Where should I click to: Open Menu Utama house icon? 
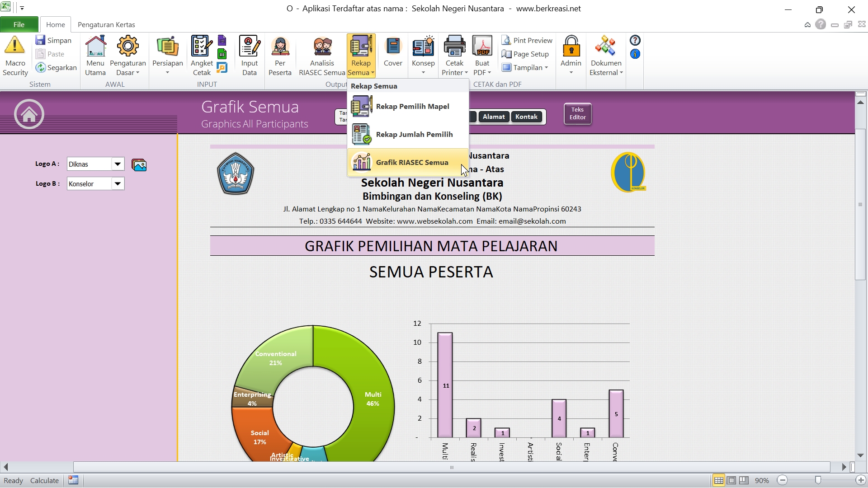95,46
